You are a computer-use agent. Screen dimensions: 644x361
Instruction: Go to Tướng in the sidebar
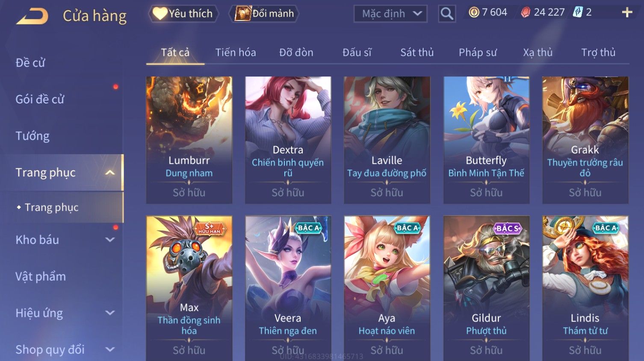pos(32,136)
